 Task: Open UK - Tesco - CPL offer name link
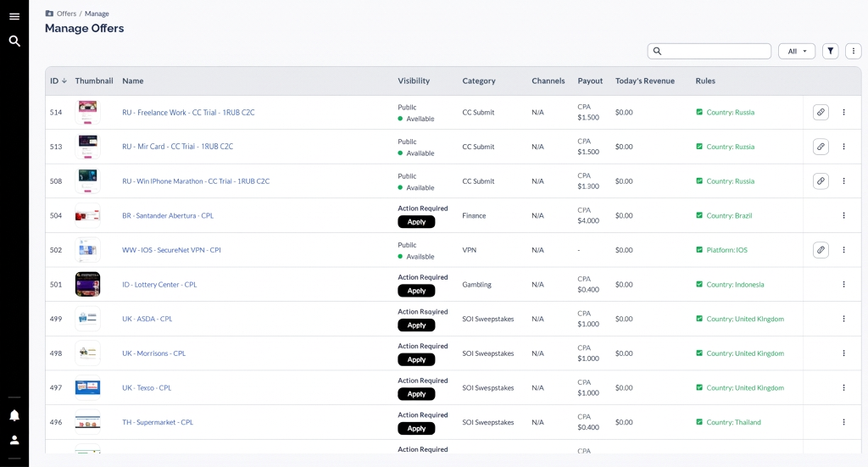pos(147,388)
